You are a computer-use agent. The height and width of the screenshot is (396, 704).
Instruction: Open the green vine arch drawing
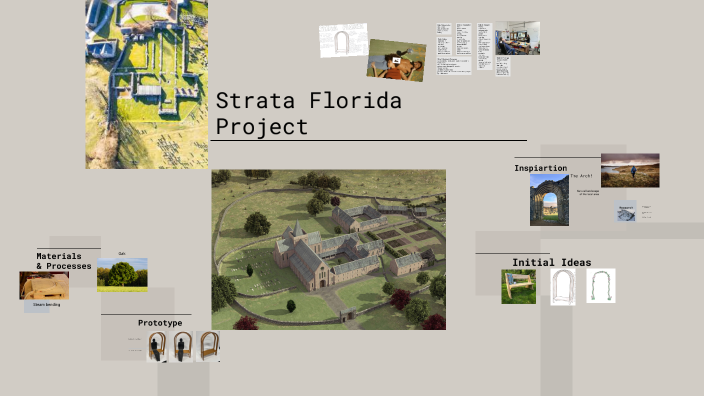point(601,286)
